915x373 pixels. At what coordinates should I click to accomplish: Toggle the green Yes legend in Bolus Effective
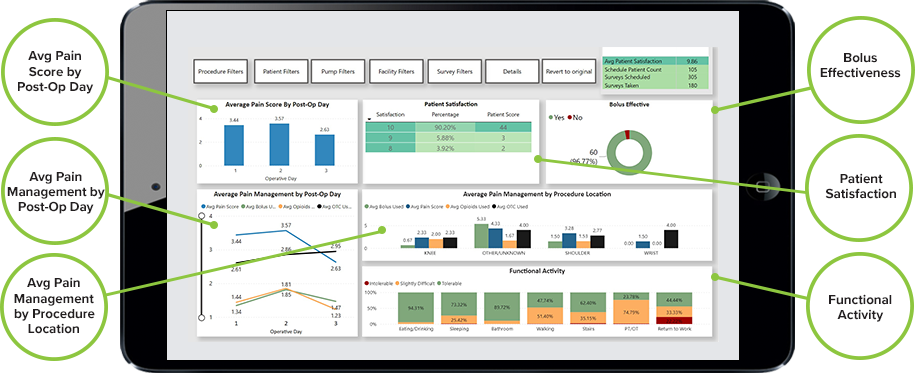557,117
